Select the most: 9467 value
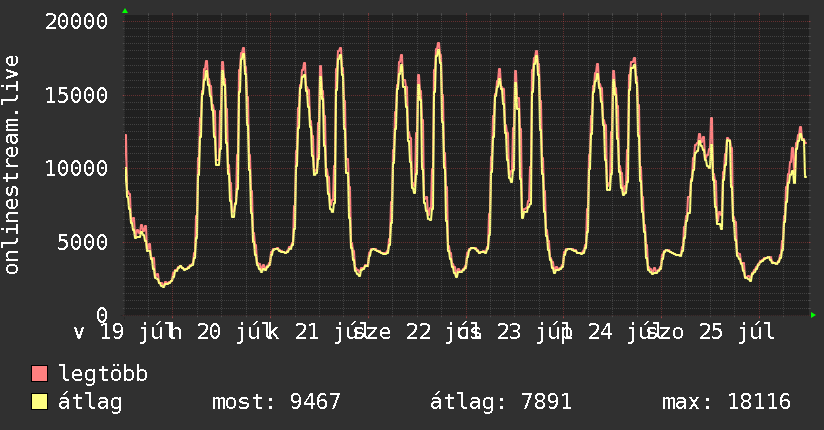 (x=276, y=402)
